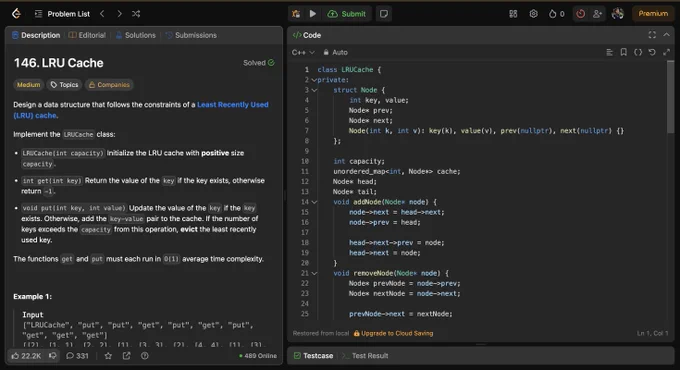Viewport: 680px width, 370px height.
Task: Click the invite user icon
Action: [x=597, y=14]
